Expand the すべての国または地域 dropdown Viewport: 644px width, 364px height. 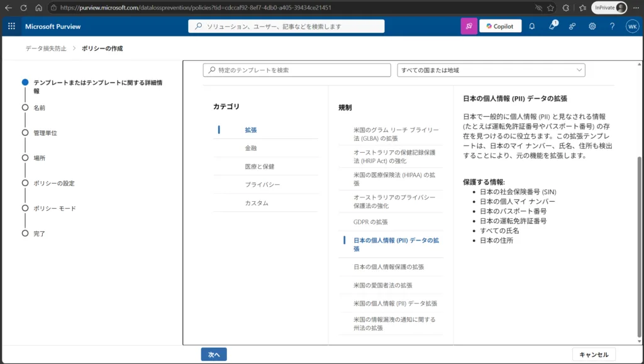(x=491, y=70)
